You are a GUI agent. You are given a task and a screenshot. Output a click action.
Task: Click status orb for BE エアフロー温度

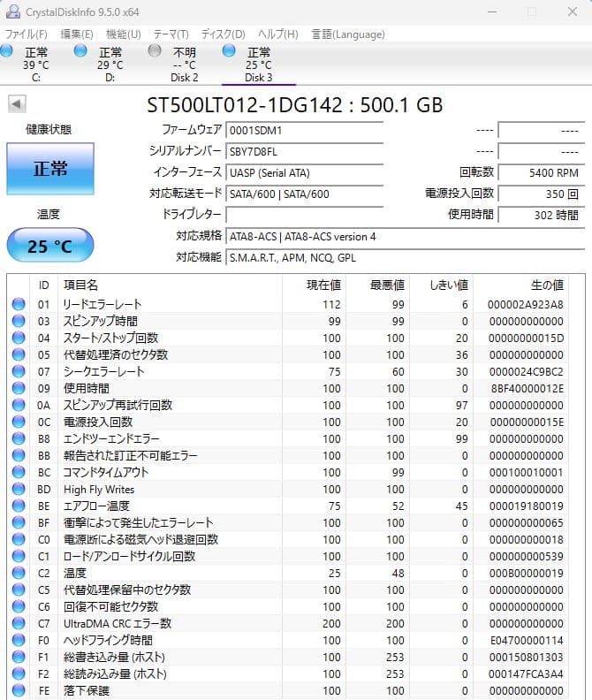pyautogui.click(x=19, y=506)
